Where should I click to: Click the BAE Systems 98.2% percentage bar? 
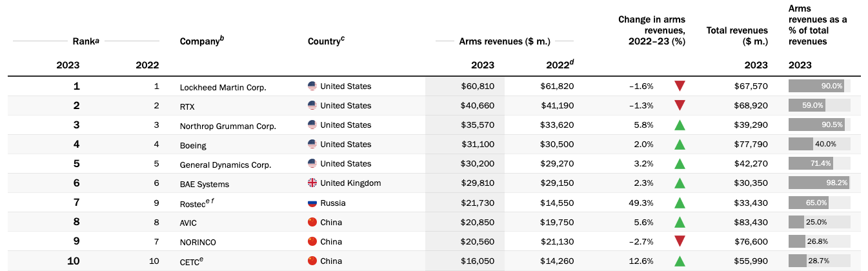click(820, 183)
